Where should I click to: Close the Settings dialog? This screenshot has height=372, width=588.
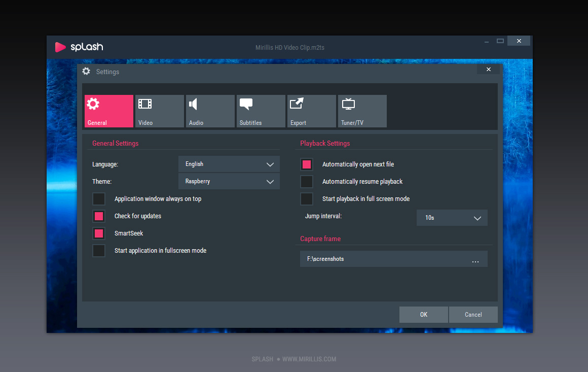[488, 69]
